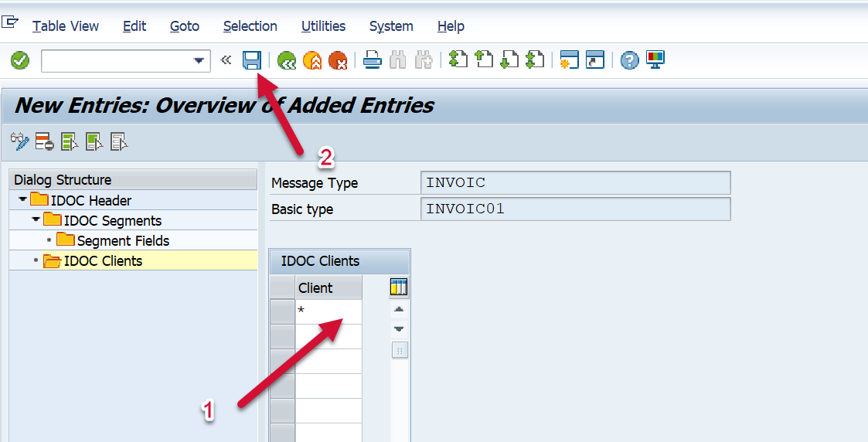This screenshot has height=442, width=868.
Task: Open the command field dropdown arrow
Action: pos(199,61)
